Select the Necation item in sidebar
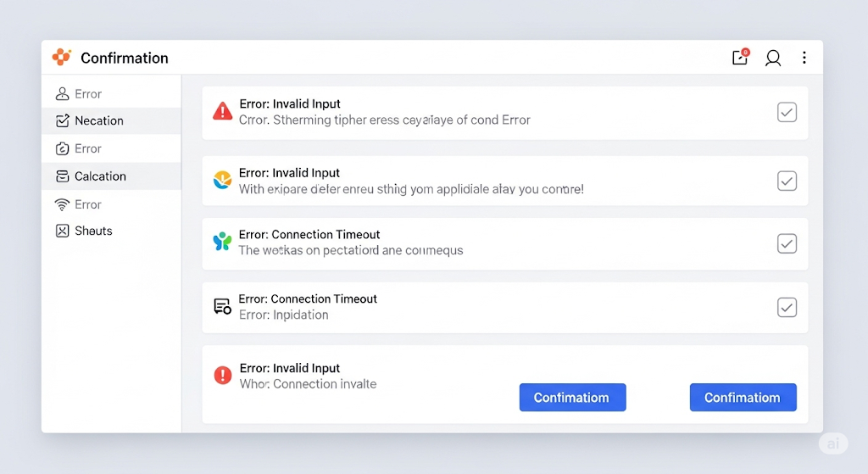The image size is (868, 474). (111, 120)
